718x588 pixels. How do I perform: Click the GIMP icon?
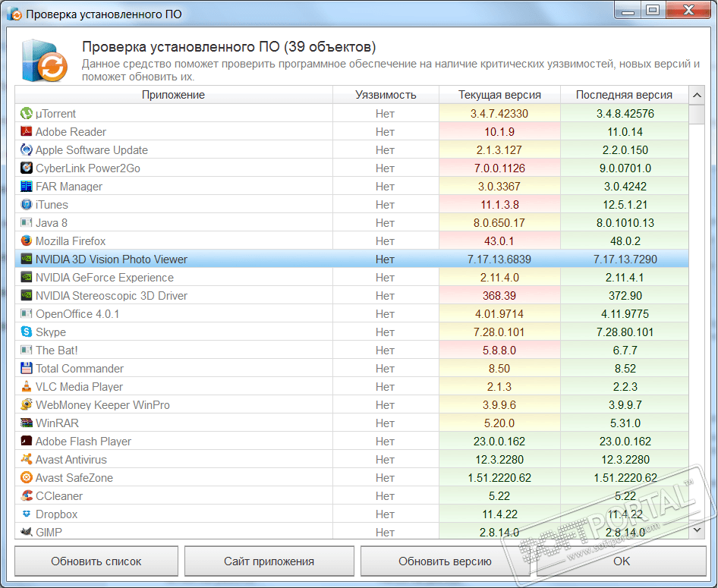27,532
